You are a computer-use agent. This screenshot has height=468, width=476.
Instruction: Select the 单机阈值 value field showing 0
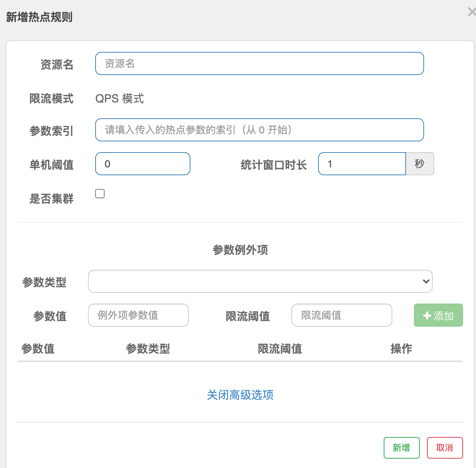tap(142, 164)
